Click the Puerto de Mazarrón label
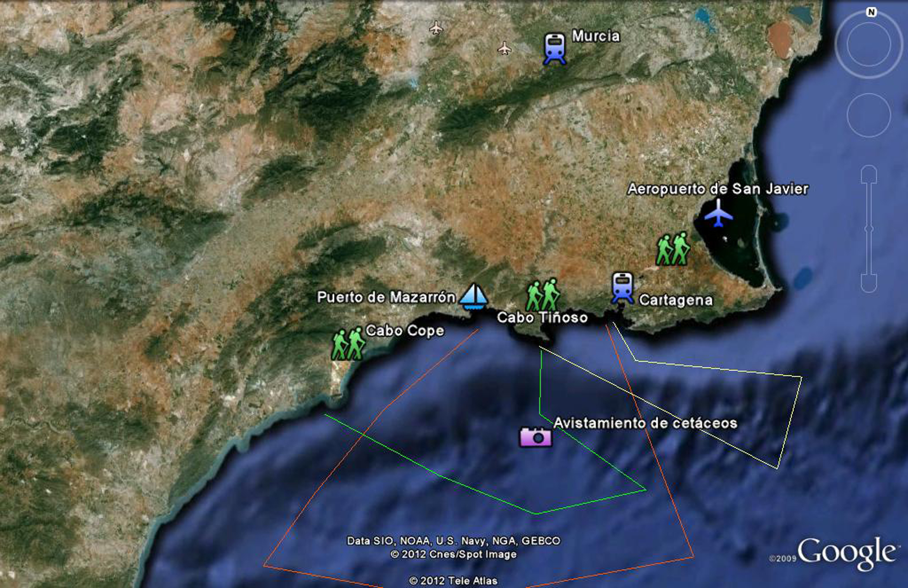Screen dimensions: 908x588 pyautogui.click(x=386, y=297)
